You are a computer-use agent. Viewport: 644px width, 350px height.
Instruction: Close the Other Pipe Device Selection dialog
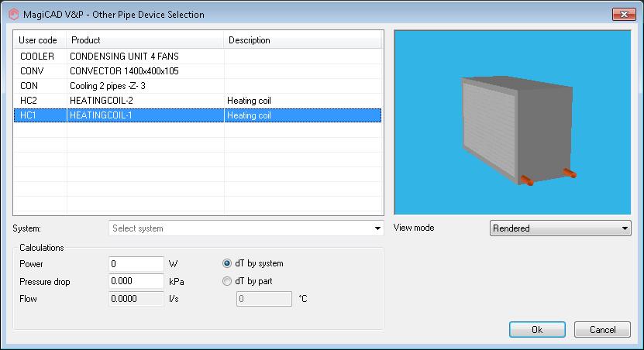click(624, 15)
